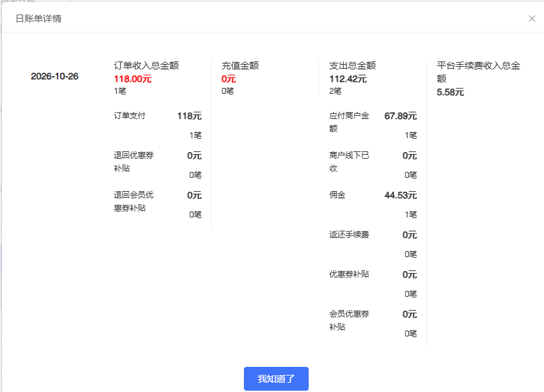544x392 pixels.
Task: Click the 佣金 label
Action: coord(337,195)
